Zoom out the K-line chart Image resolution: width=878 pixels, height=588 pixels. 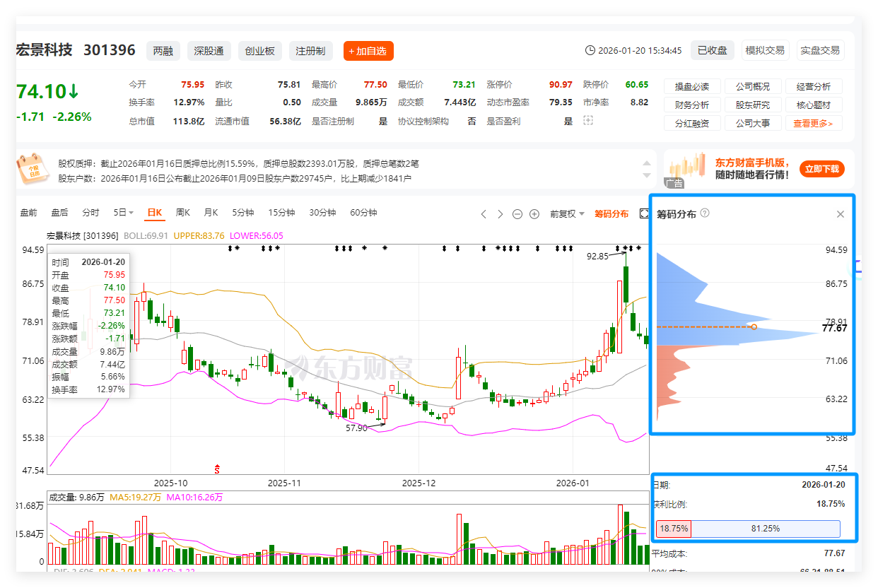(517, 213)
